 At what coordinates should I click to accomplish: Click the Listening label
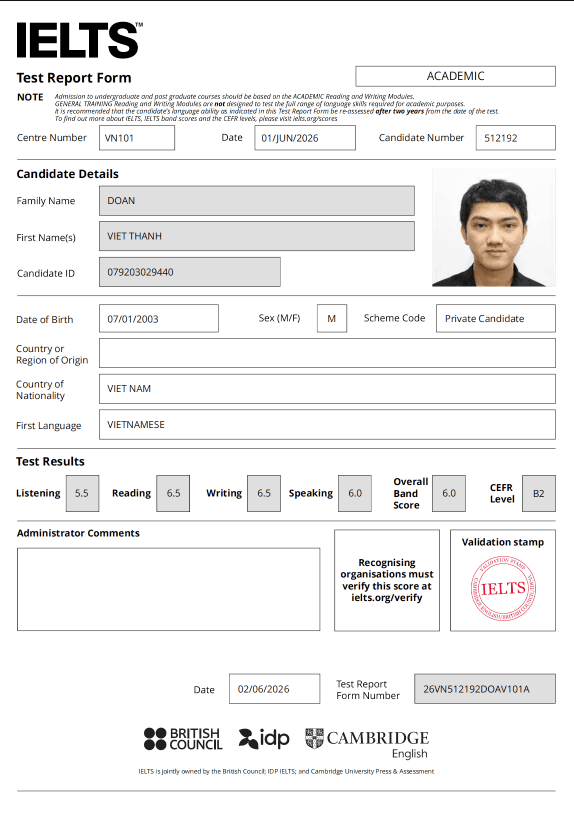pos(38,493)
